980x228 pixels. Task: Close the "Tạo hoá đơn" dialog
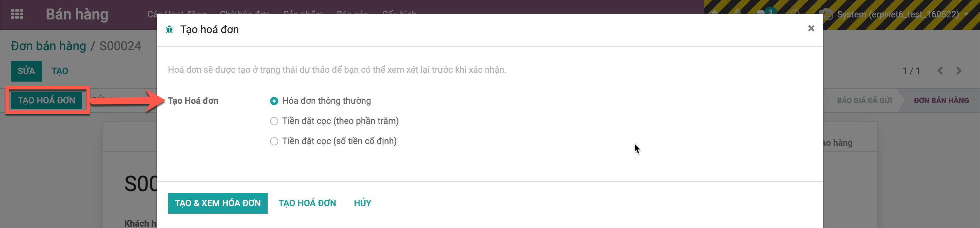click(x=811, y=29)
